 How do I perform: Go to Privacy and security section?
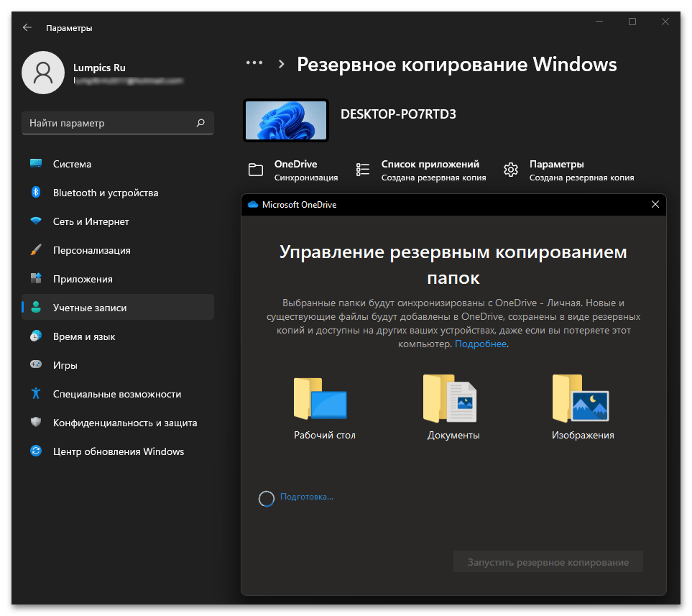(124, 423)
